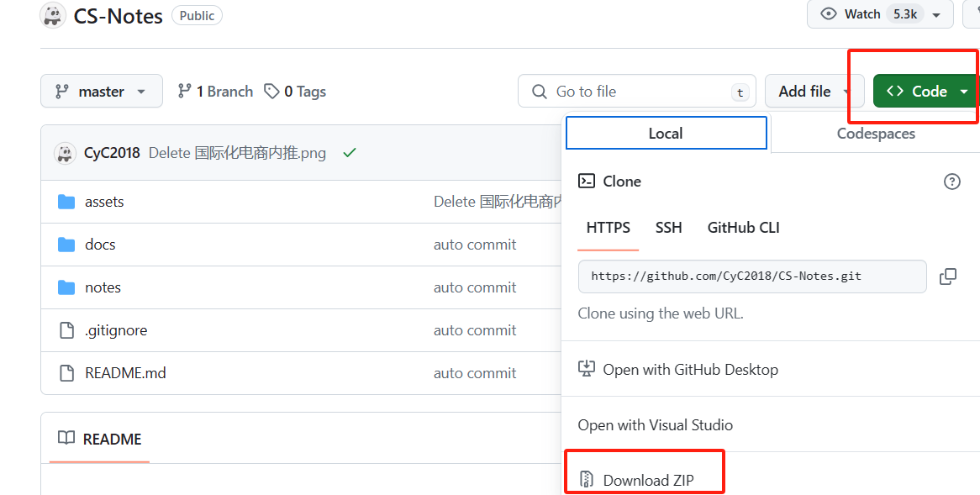Click the Clone help question-mark icon
The width and height of the screenshot is (980, 495).
point(952,182)
